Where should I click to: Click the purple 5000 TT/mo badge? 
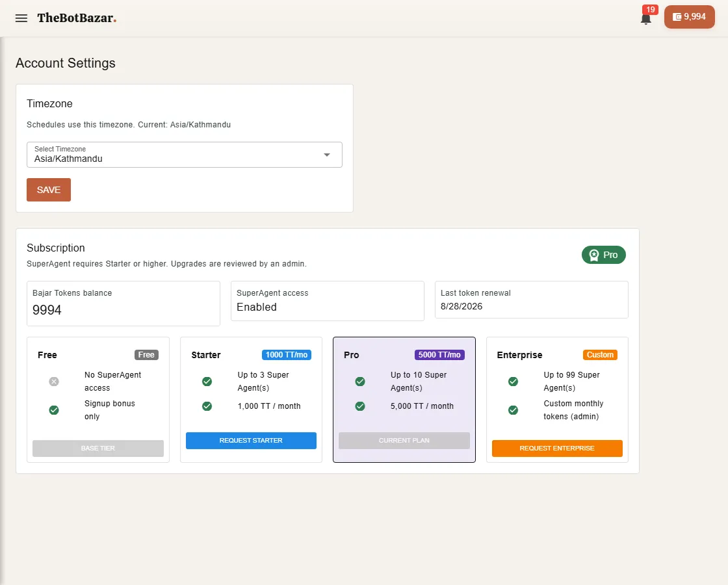(x=439, y=355)
